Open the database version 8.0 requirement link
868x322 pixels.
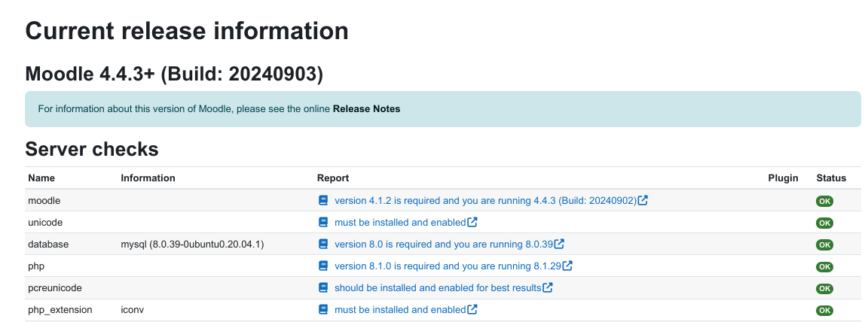tap(443, 244)
